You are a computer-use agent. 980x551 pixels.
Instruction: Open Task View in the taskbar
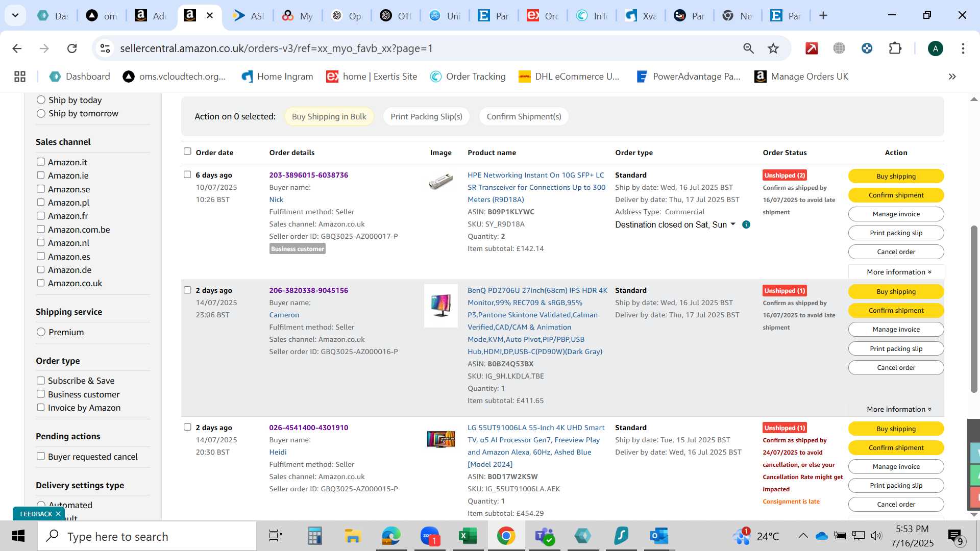coord(276,536)
